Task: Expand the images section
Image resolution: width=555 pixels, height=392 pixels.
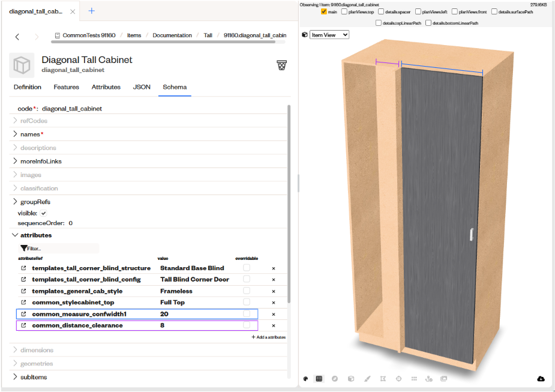Action: pyautogui.click(x=15, y=175)
